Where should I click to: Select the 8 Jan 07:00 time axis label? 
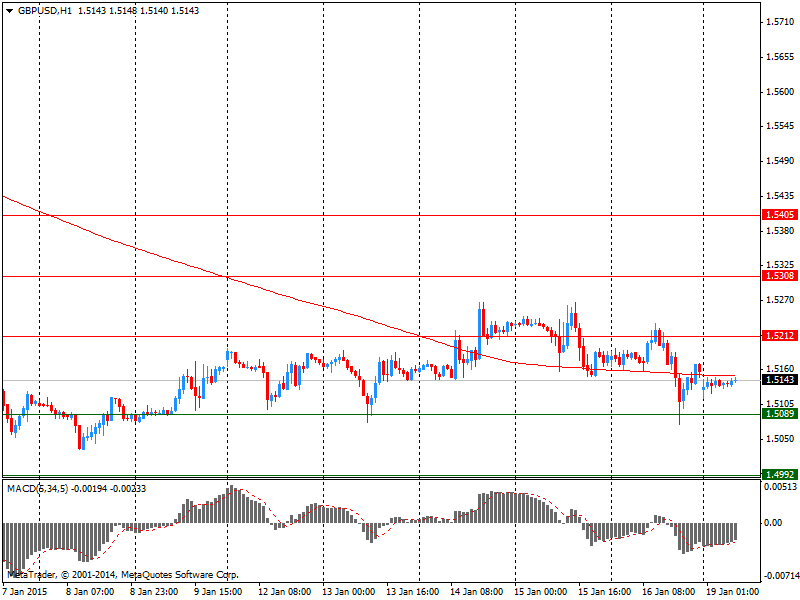tap(90, 592)
